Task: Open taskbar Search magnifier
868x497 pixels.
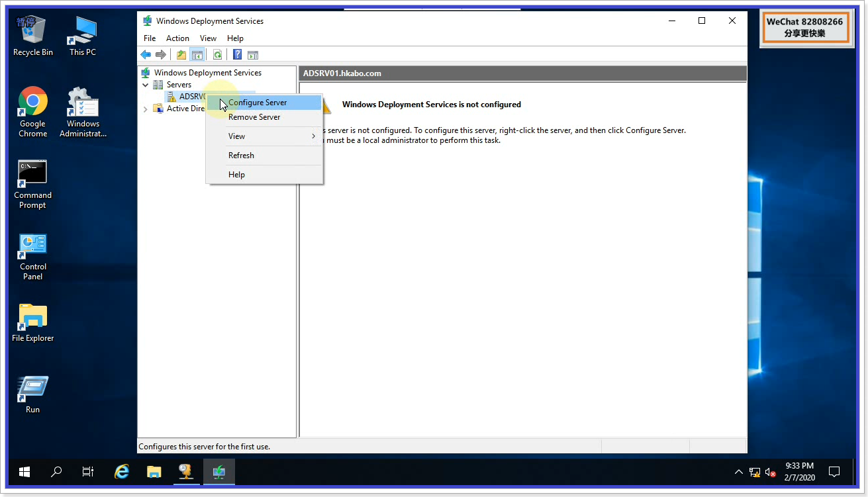Action: (56, 472)
